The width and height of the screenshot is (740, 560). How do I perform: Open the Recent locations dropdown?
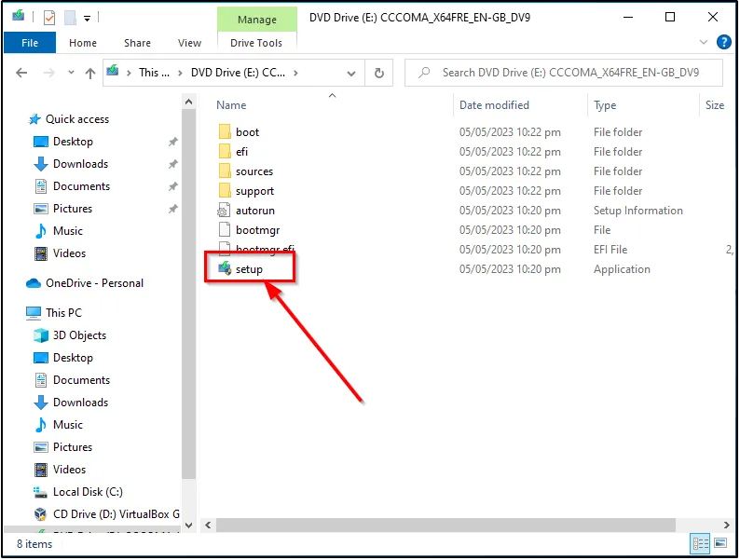[x=71, y=73]
